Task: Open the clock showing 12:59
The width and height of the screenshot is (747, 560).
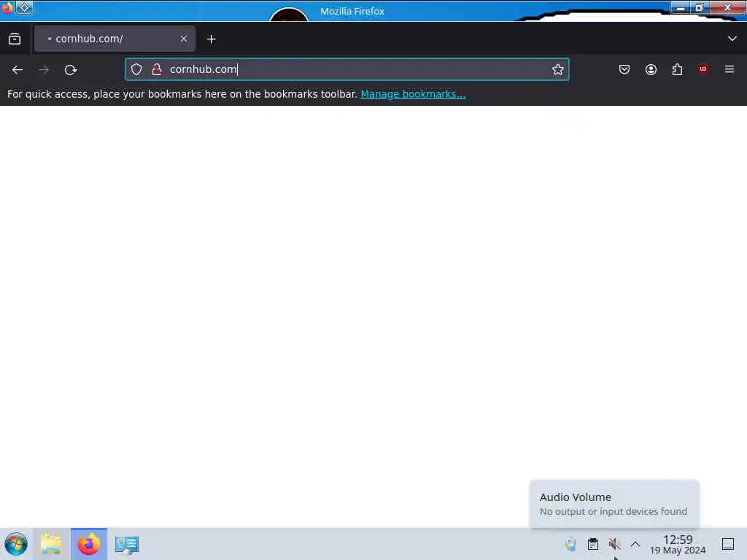Action: coord(678,544)
